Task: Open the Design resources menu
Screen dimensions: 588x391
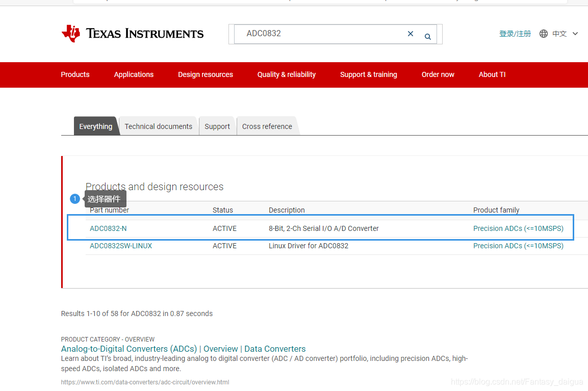Action: [x=205, y=74]
